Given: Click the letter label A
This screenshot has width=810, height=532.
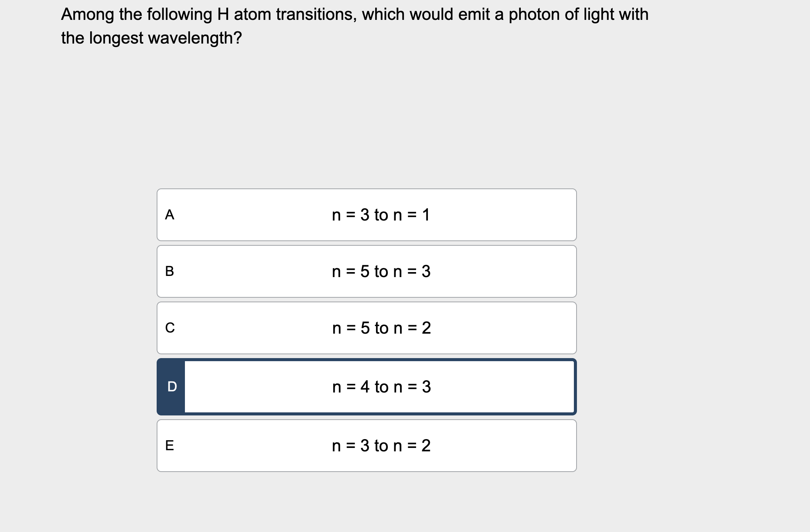Looking at the screenshot, I should pyautogui.click(x=170, y=215).
